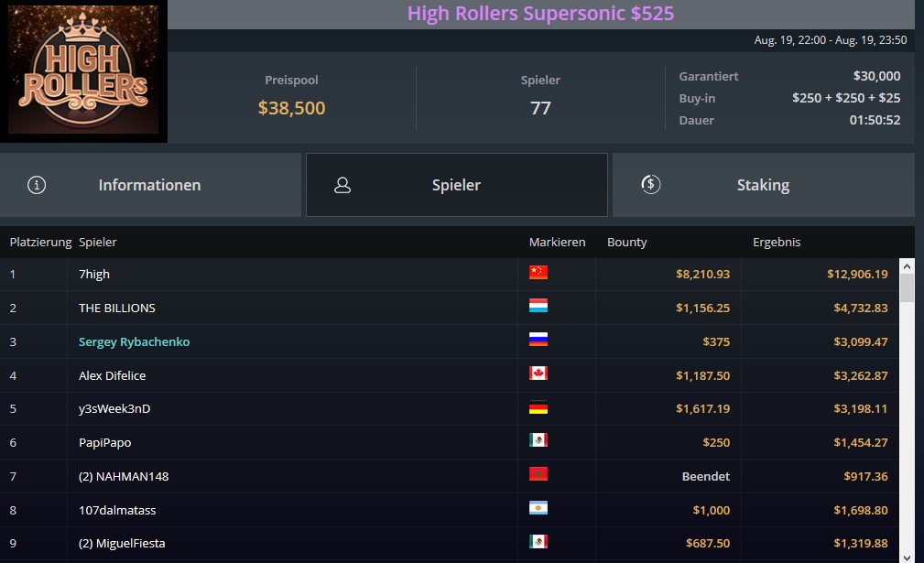Sort by the Ergebnis column header

776,242
